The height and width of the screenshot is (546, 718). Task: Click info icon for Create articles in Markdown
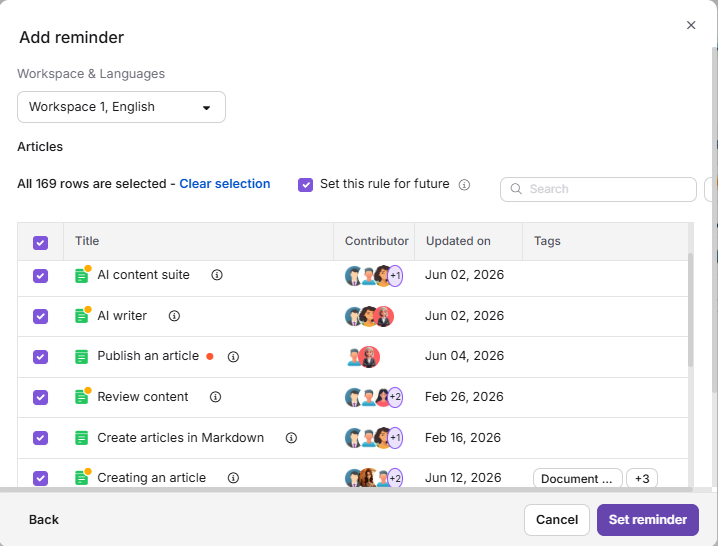tap(291, 438)
